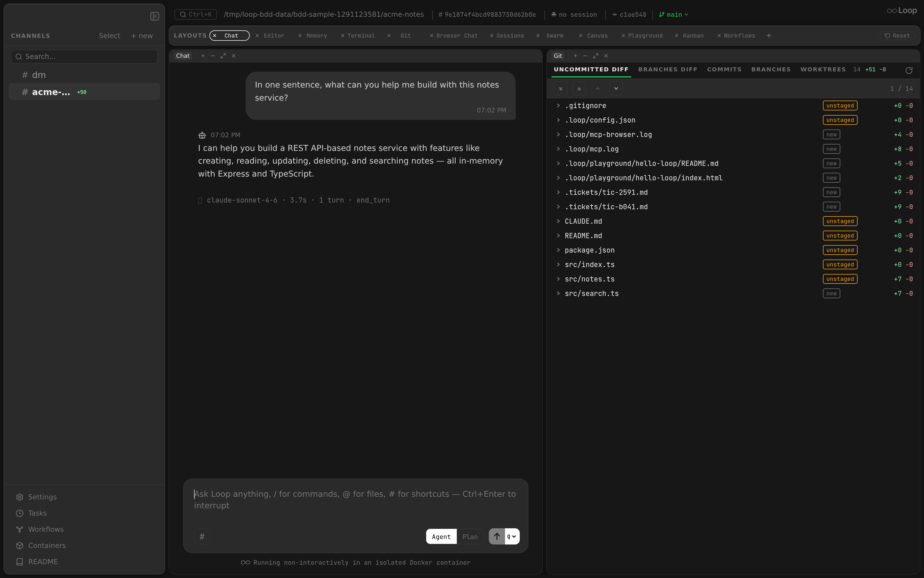This screenshot has height=578, width=924.
Task: Go to next diff file
Action: [616, 89]
